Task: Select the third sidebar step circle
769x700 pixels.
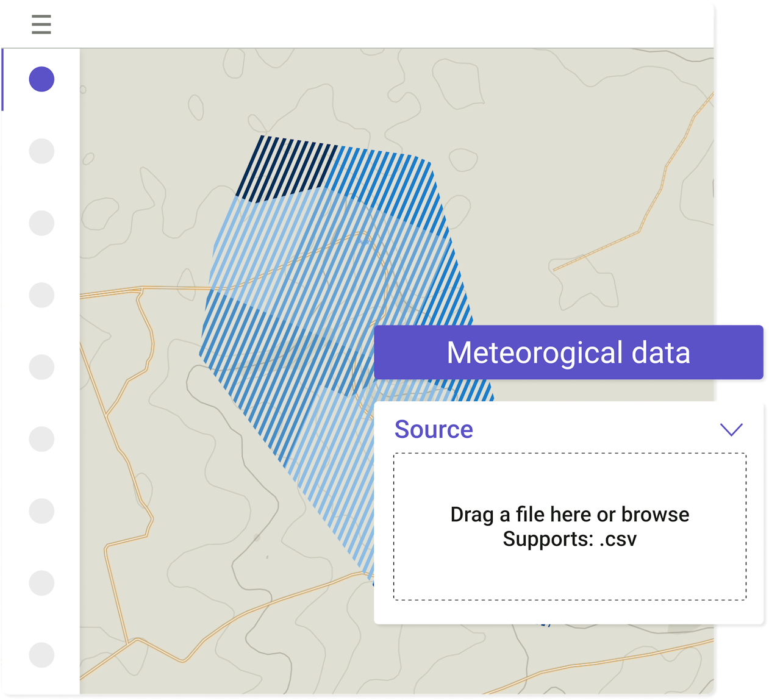Action: click(x=41, y=223)
